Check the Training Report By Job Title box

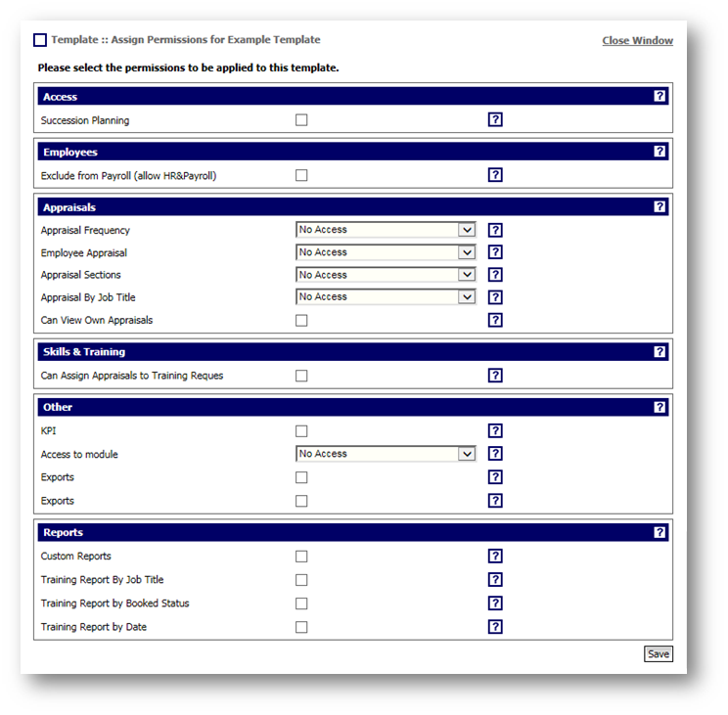[x=301, y=580]
